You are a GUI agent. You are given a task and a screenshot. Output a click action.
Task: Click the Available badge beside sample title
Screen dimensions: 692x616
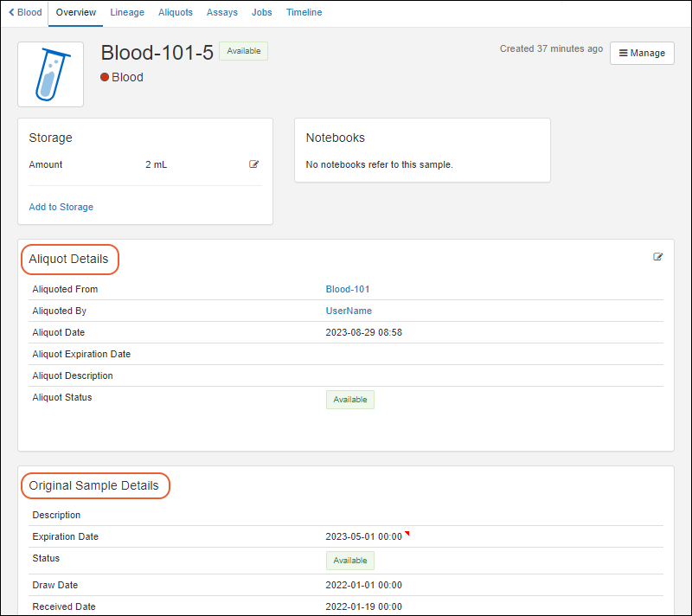point(243,51)
